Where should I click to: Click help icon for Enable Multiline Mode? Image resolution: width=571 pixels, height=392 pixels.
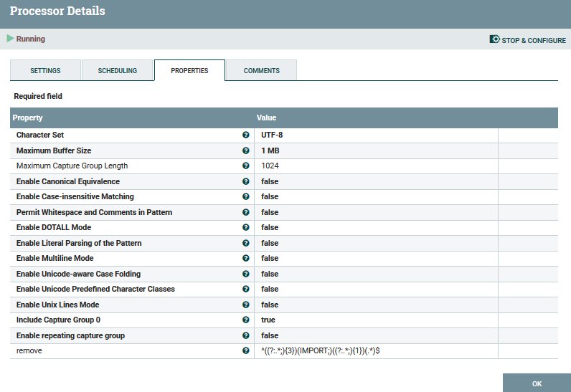point(246,259)
